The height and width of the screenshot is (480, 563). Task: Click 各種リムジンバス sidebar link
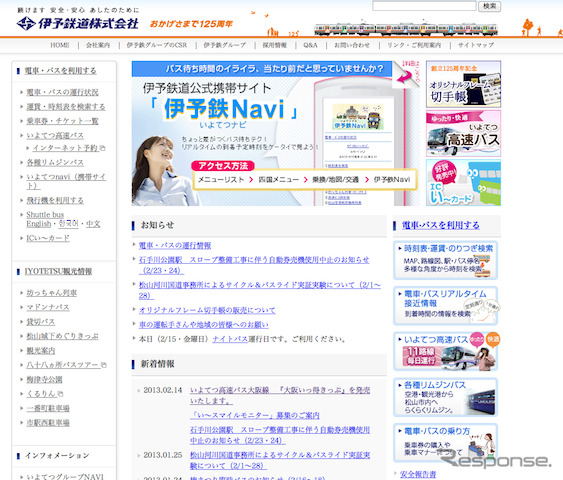[x=55, y=162]
